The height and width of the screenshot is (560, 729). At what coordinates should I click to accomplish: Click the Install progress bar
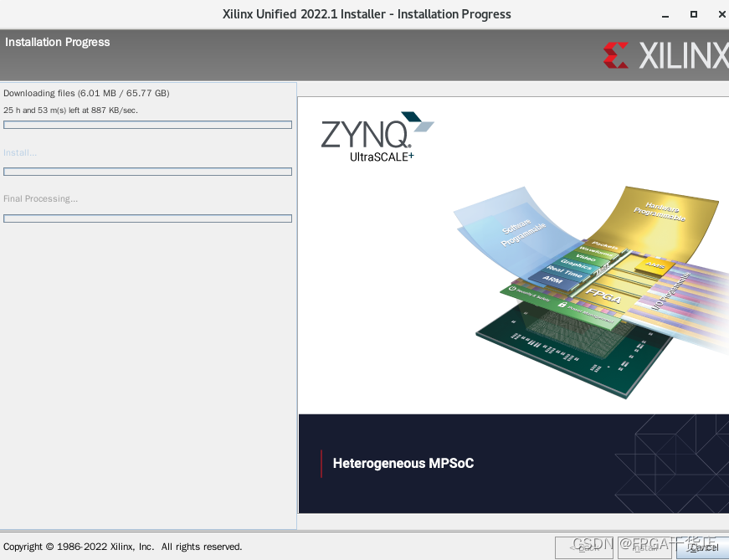(x=148, y=172)
